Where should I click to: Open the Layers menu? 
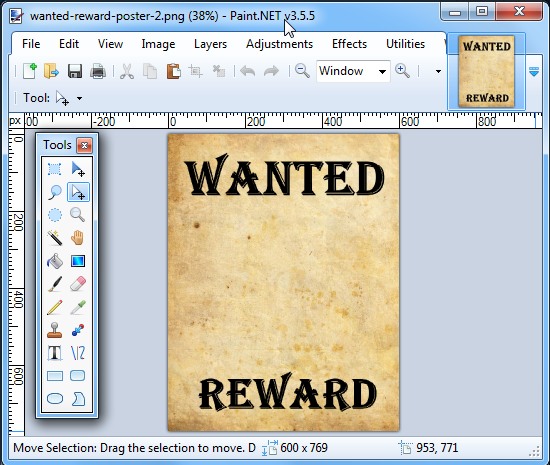click(210, 44)
